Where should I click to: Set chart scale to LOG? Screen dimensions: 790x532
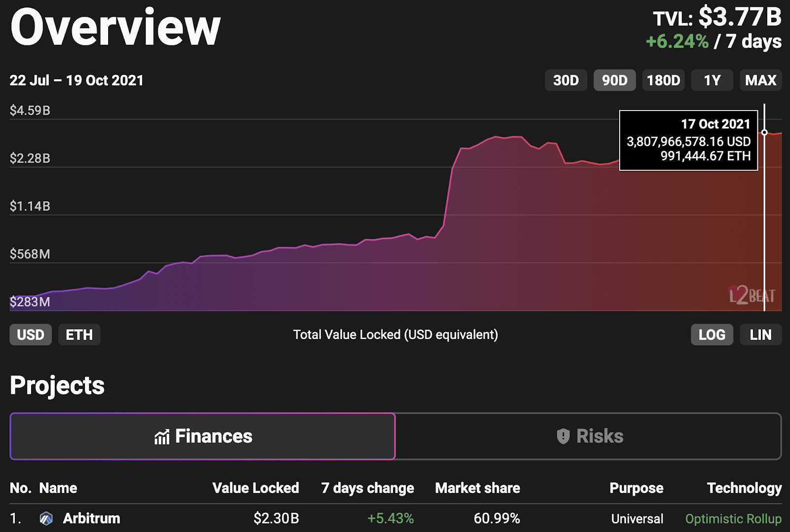coord(712,335)
